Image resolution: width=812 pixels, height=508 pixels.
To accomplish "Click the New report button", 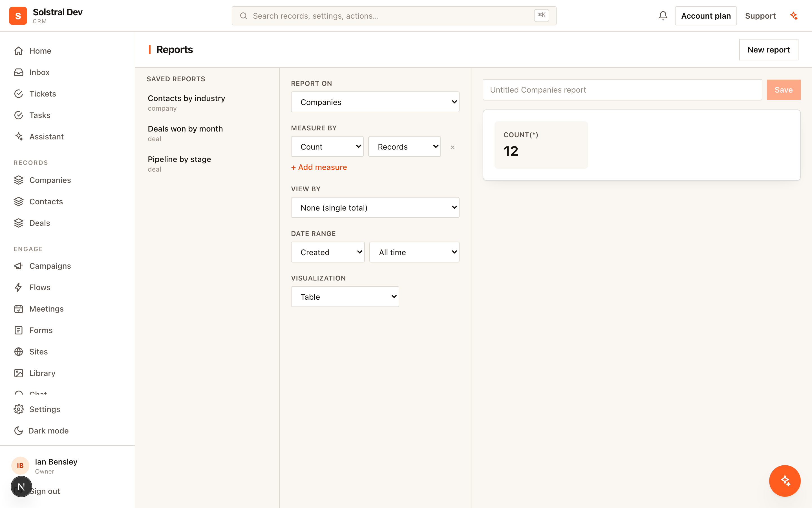I will 768,50.
